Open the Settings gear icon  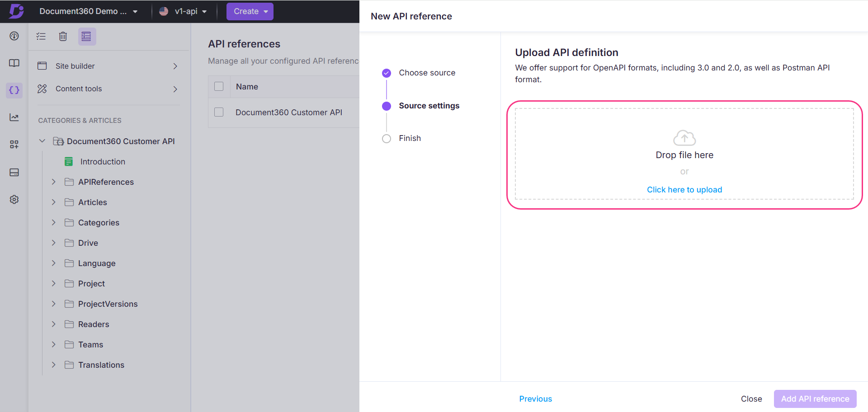click(14, 199)
